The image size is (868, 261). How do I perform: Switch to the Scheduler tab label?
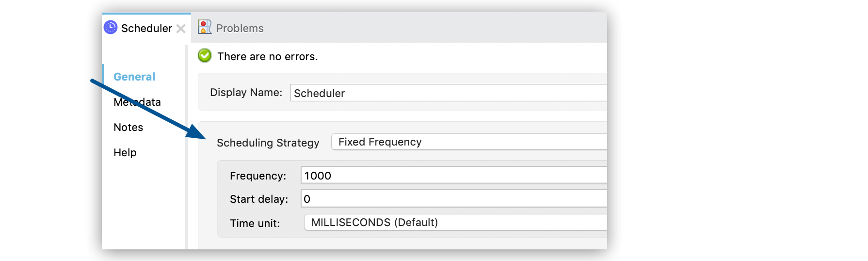point(146,28)
